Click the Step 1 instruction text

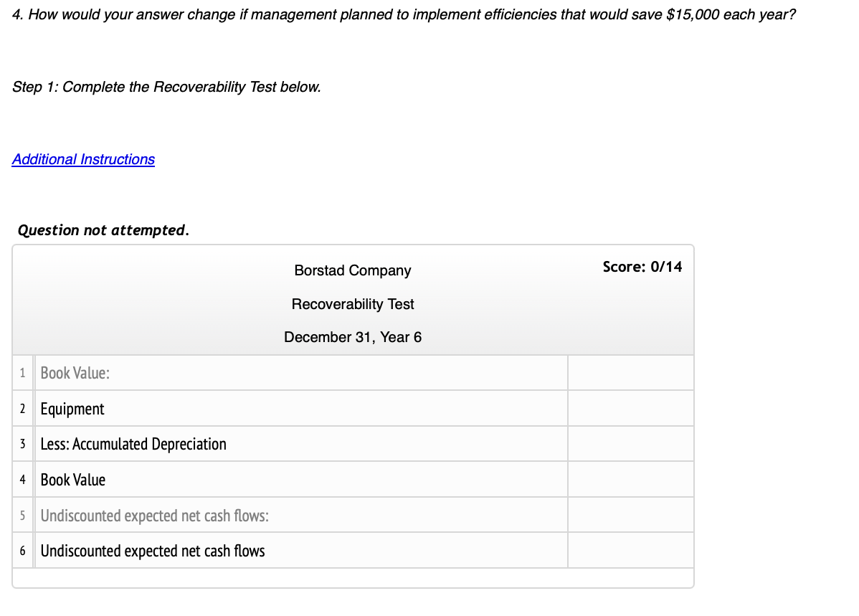(x=166, y=87)
